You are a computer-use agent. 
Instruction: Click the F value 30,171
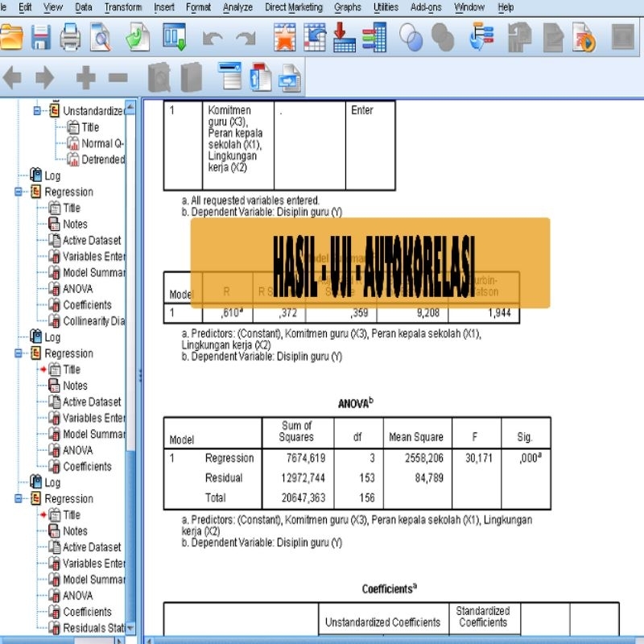[479, 458]
